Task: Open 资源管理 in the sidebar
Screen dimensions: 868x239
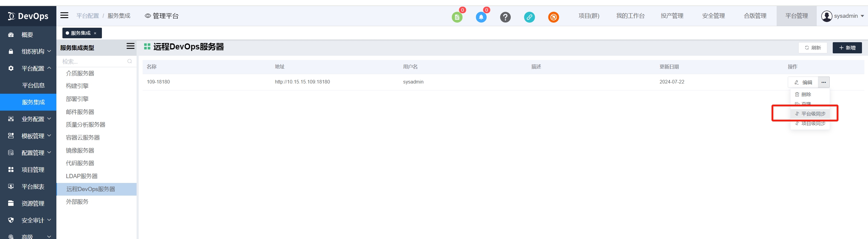Action: pos(28,203)
